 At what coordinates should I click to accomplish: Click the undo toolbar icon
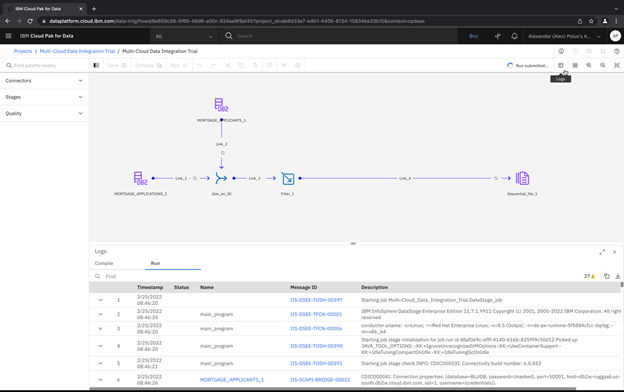click(x=200, y=65)
